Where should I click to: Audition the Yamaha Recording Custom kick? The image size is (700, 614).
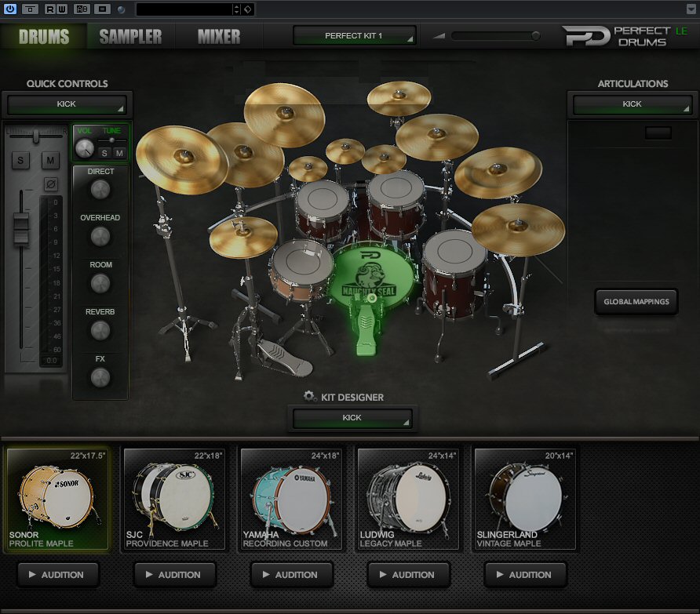(x=292, y=574)
